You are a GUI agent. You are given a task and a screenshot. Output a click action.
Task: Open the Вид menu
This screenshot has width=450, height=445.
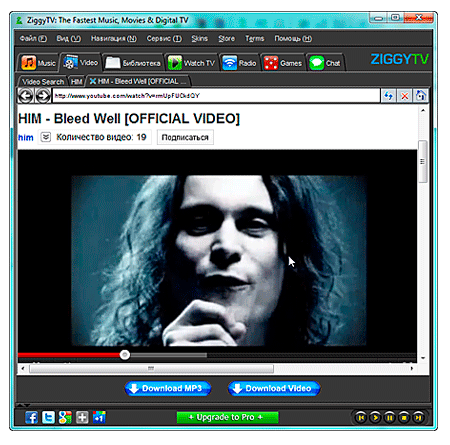coord(68,39)
